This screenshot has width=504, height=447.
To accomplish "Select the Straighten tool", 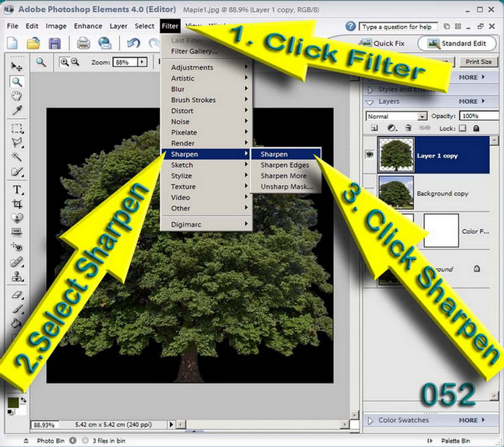I will 17,232.
